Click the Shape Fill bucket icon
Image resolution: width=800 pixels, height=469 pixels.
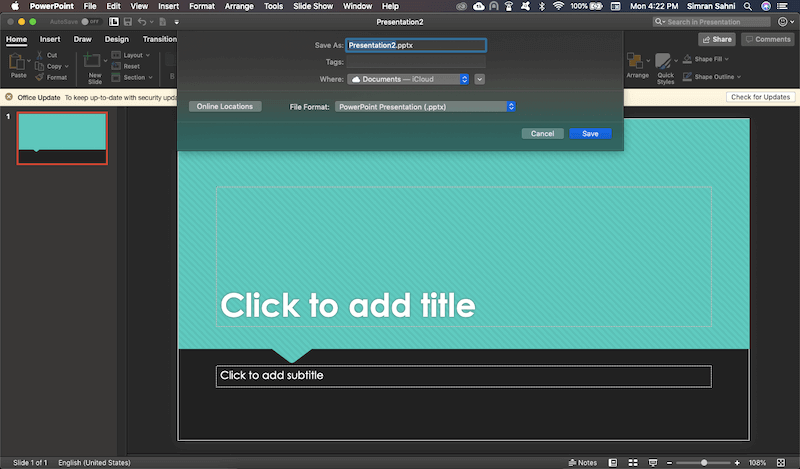(x=687, y=59)
